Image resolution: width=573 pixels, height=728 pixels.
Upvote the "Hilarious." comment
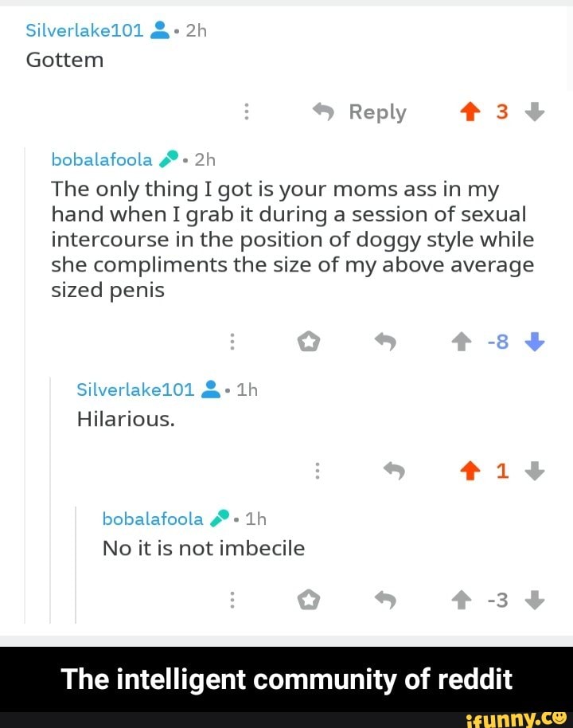[470, 472]
